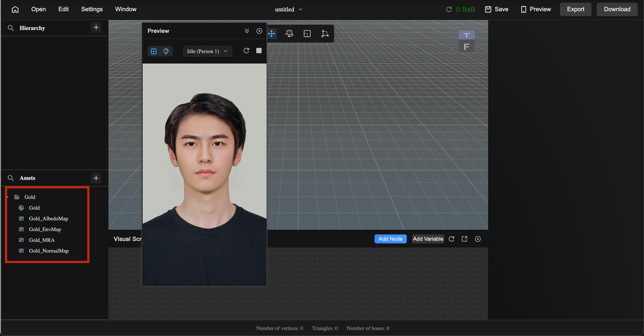Switch to face tracking preview mode
644x336 pixels.
point(166,51)
